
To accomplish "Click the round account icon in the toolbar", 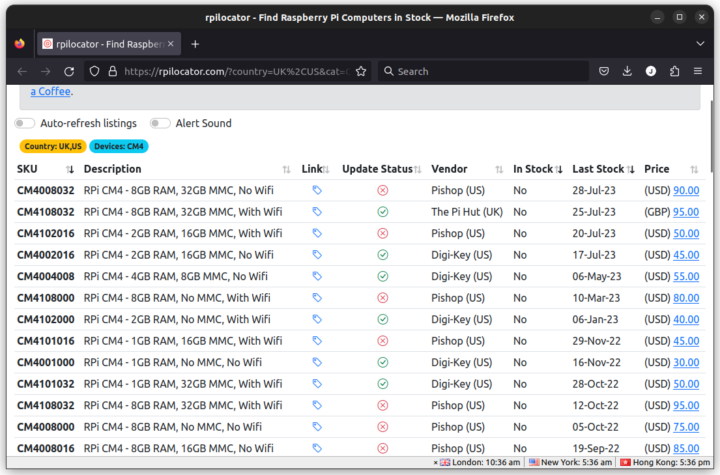I will (x=651, y=71).
